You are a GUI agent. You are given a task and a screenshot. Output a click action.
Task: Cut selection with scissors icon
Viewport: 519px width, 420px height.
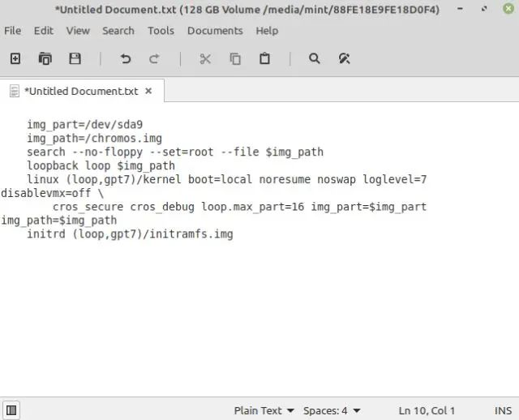click(x=205, y=58)
